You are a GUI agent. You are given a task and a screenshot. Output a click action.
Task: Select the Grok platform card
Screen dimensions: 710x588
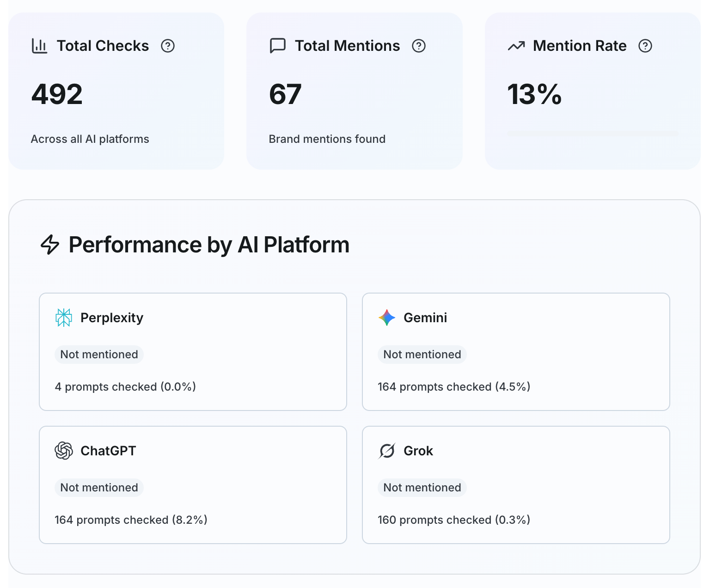pos(516,484)
